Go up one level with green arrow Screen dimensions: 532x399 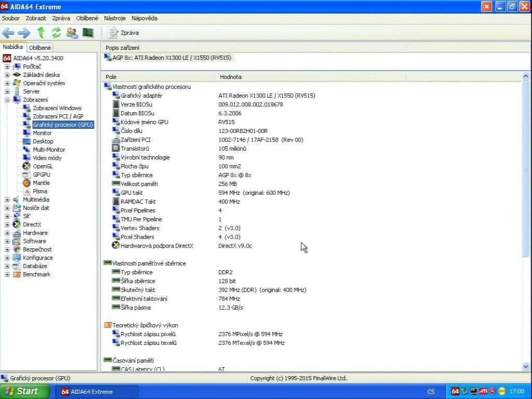pyautogui.click(x=41, y=33)
